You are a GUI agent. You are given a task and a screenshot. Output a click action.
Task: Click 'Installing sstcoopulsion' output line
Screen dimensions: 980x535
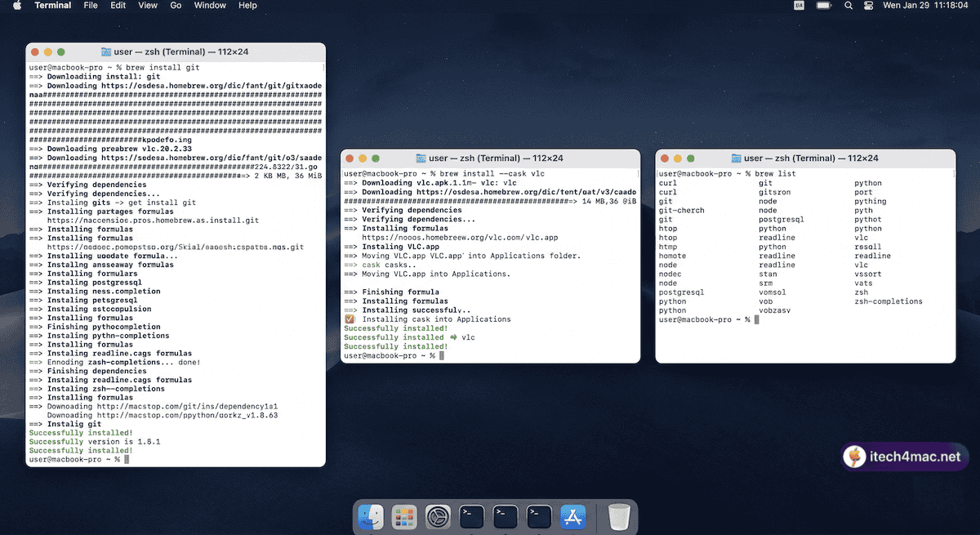[x=90, y=310]
